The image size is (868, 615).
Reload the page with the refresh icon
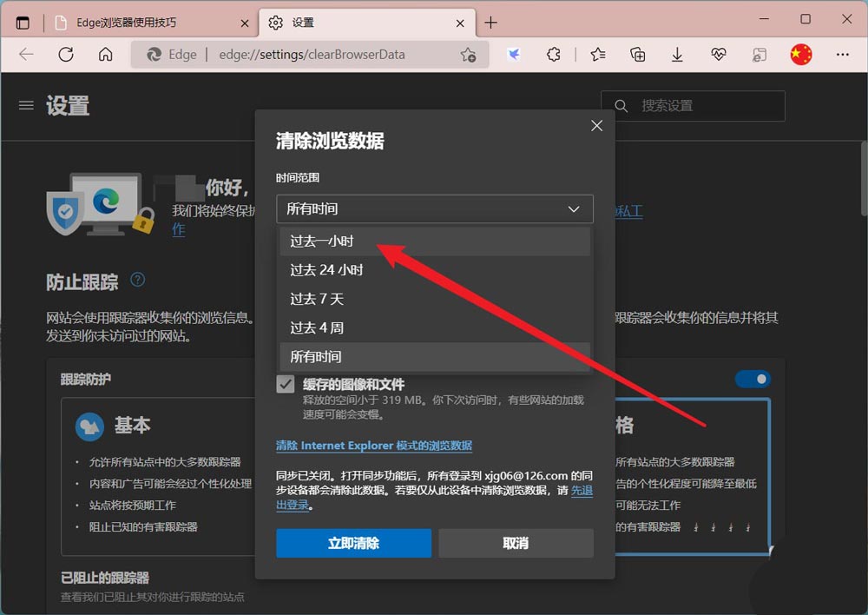point(65,54)
